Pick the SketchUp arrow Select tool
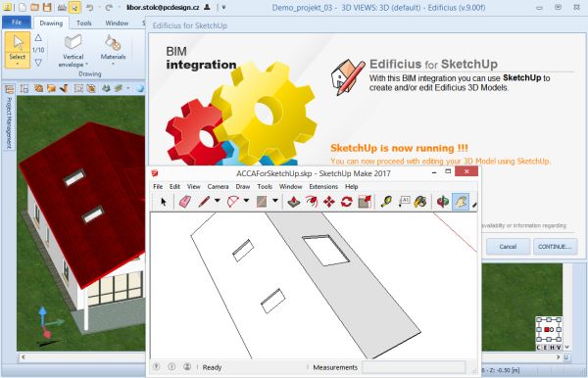This screenshot has width=588, height=378. 163,202
